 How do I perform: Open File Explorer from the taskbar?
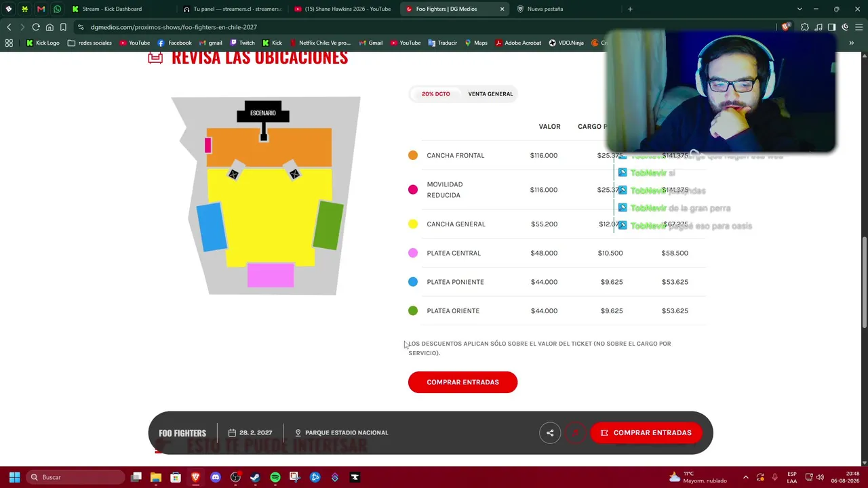point(156,477)
